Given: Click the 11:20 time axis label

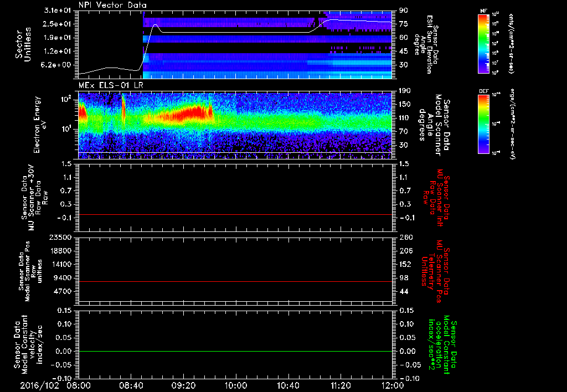Looking at the screenshot, I should [341, 385].
